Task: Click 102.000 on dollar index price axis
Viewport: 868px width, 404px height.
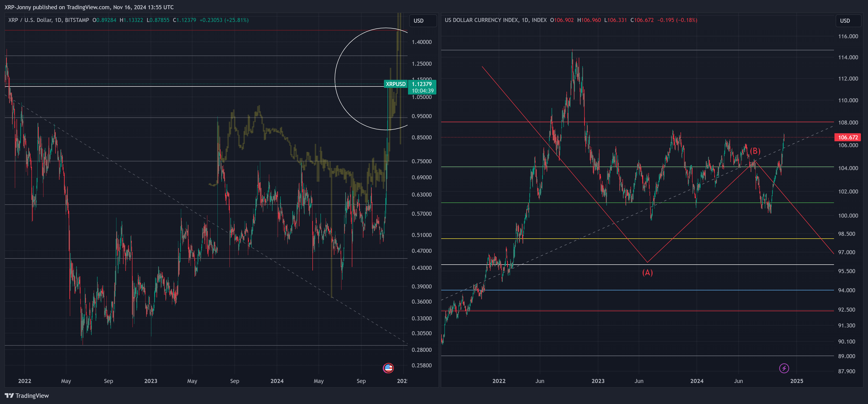Action: (848, 192)
